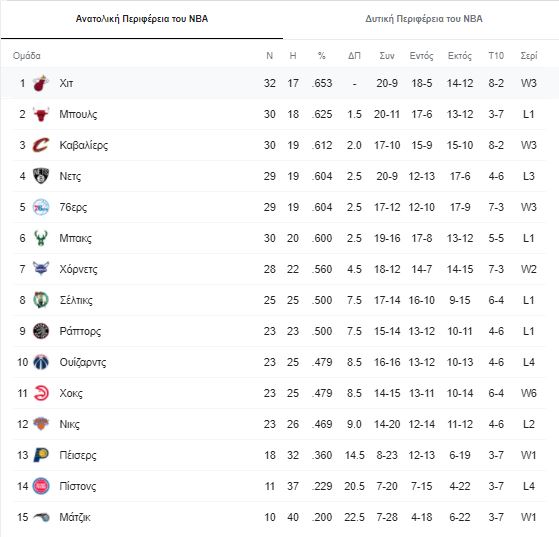Open the Orlando Magic logo icon
This screenshot has height=537, width=559.
tap(41, 517)
